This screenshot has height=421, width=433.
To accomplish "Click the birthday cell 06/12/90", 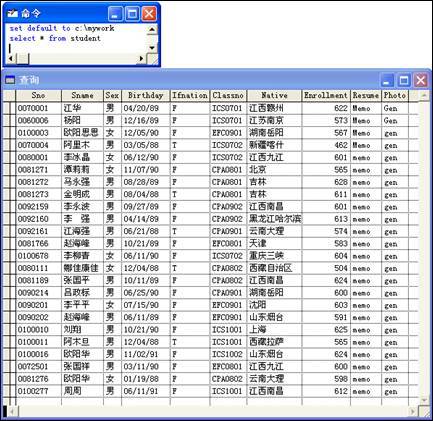I will coord(146,157).
